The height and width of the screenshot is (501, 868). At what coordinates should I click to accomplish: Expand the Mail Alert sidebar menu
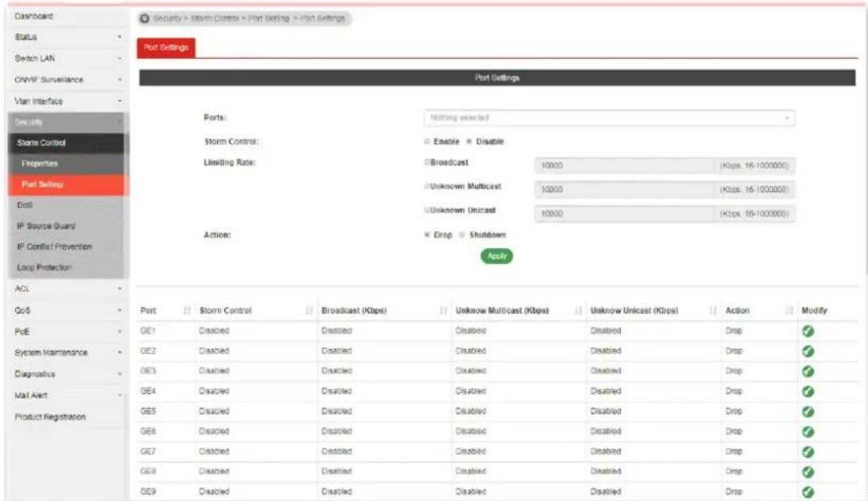coord(67,396)
